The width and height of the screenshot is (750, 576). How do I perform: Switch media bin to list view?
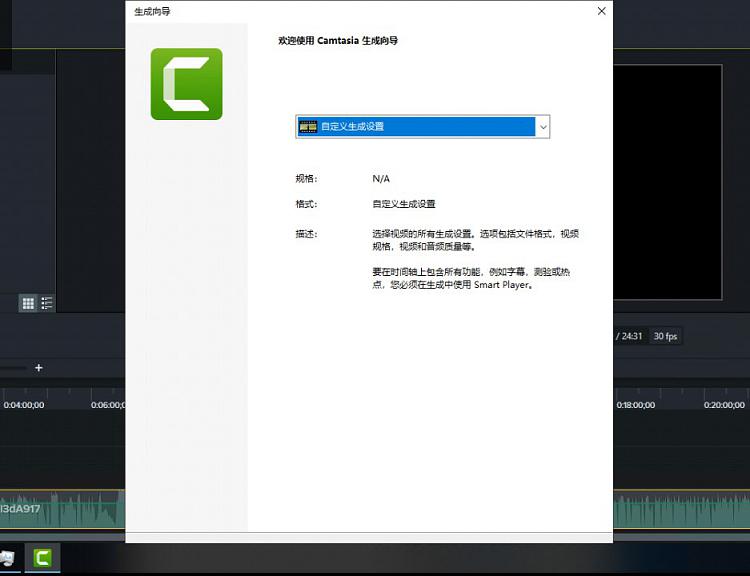(x=47, y=303)
